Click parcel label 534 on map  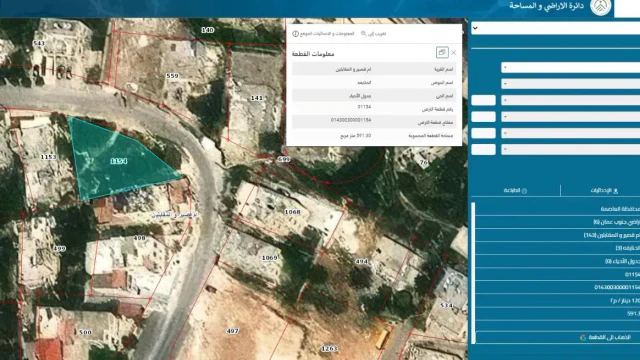click(447, 305)
